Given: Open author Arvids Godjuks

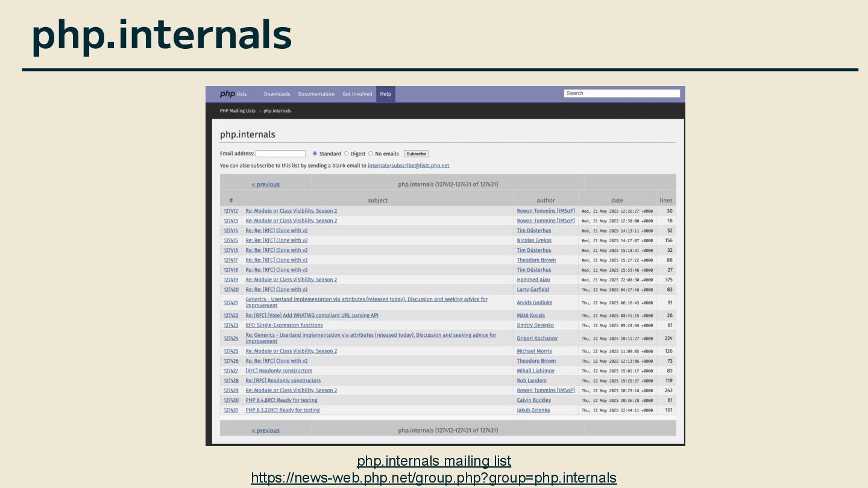Looking at the screenshot, I should tap(534, 302).
